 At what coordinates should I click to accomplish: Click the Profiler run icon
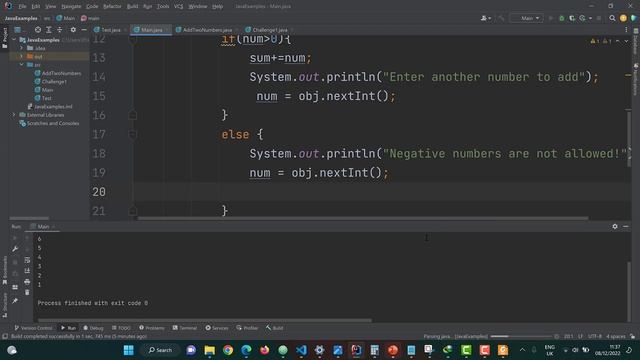[582, 18]
